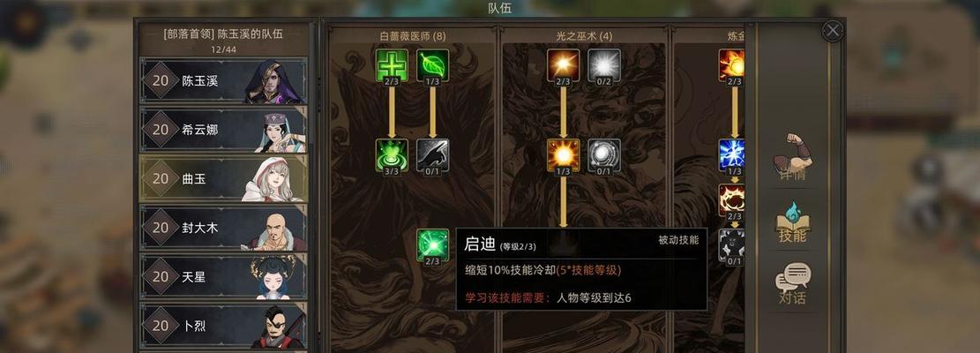Click the grey orb skill at 0/1
The image size is (980, 353).
tap(603, 155)
